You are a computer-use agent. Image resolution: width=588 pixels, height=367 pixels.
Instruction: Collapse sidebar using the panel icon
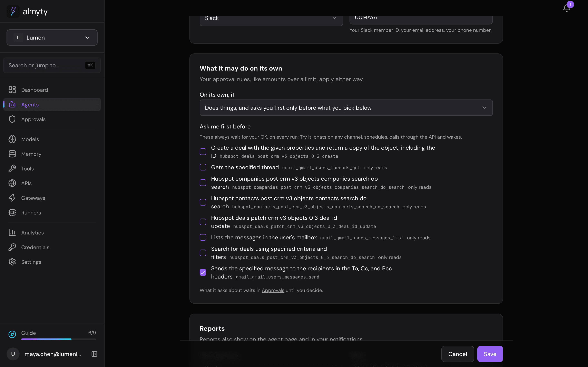pyautogui.click(x=94, y=354)
